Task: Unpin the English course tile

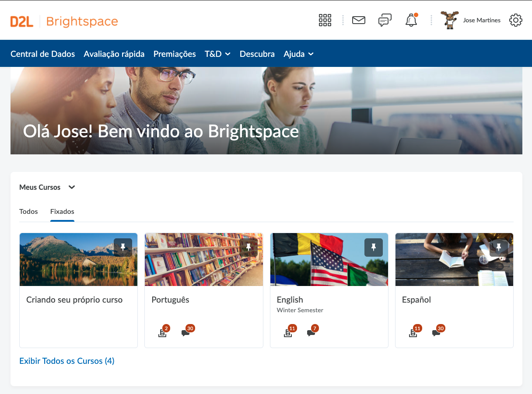Action: coord(374,248)
